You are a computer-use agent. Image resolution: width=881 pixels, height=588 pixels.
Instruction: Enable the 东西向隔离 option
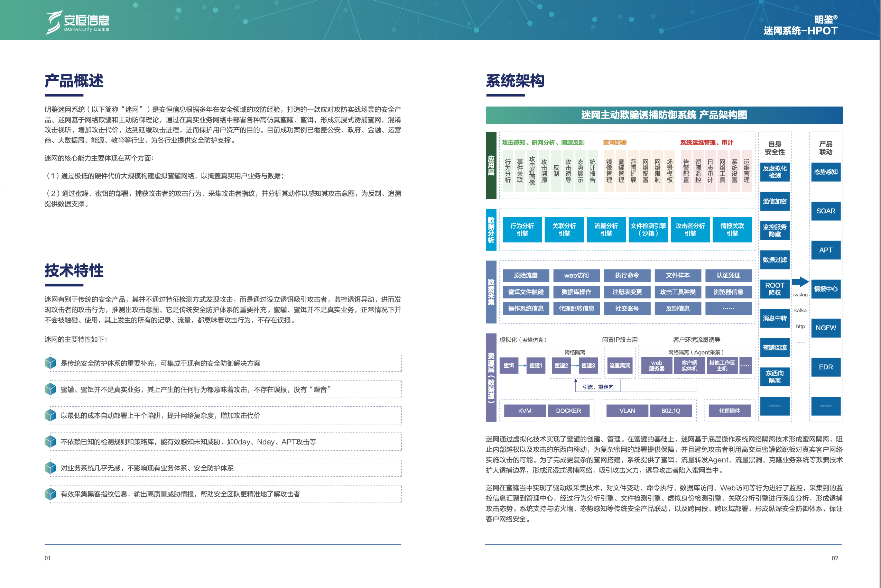775,377
